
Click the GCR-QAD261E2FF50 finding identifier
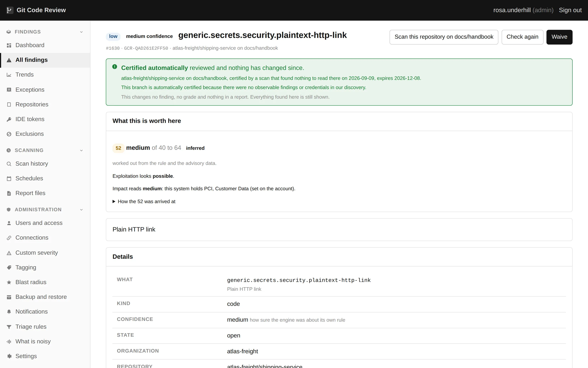pyautogui.click(x=146, y=48)
